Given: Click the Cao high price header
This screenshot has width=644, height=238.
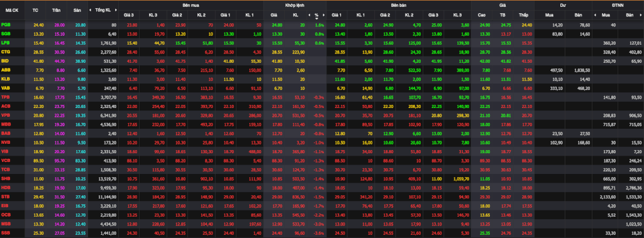Looking at the screenshot, I should click(x=482, y=15).
